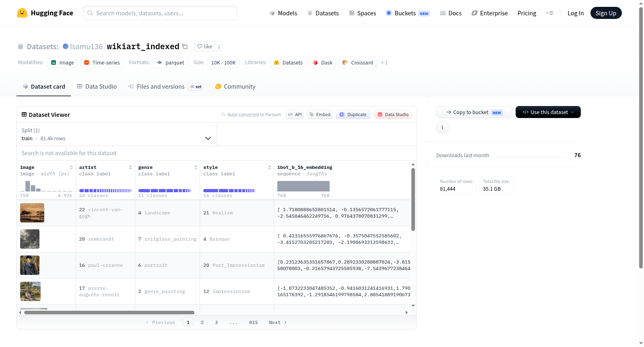Jump to page 815
Viewport: 644px width, 347px height.
[x=253, y=322]
